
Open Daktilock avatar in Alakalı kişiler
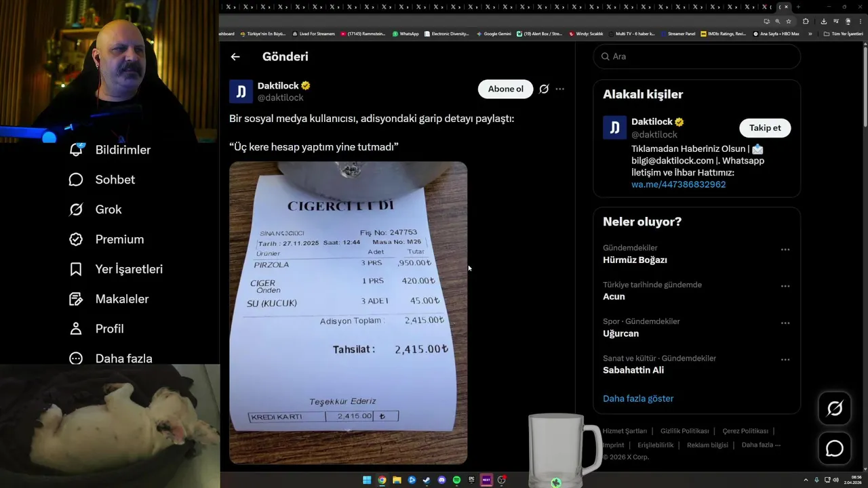[614, 127]
